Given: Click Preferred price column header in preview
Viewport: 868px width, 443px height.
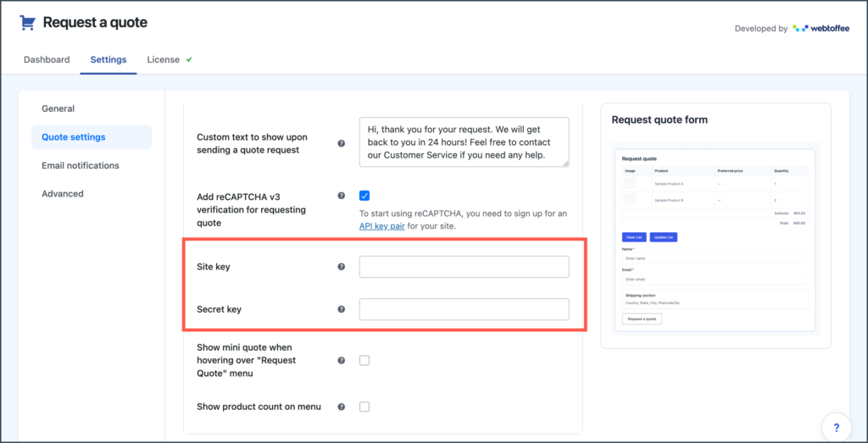Looking at the screenshot, I should tap(730, 171).
